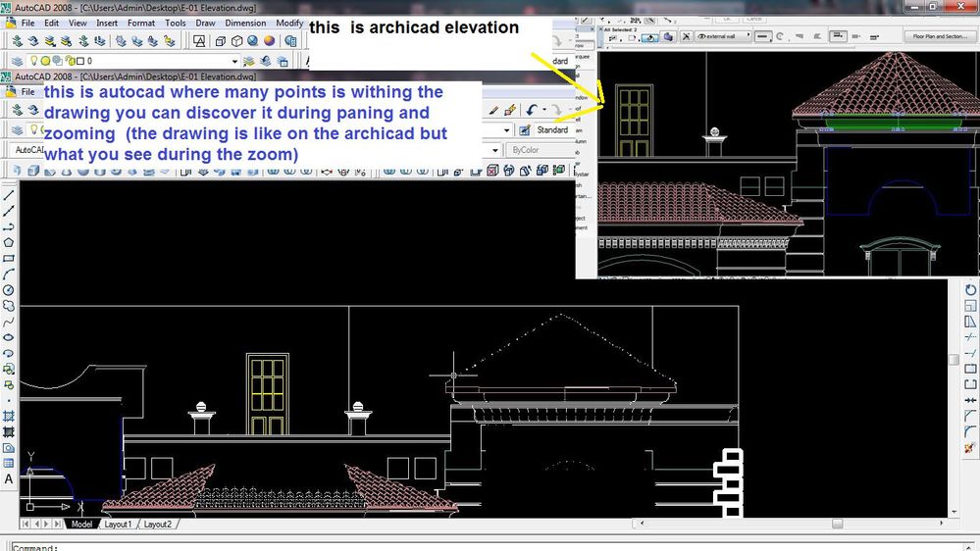
Task: Select the 2D wireframe visual style icon
Action: [199, 40]
